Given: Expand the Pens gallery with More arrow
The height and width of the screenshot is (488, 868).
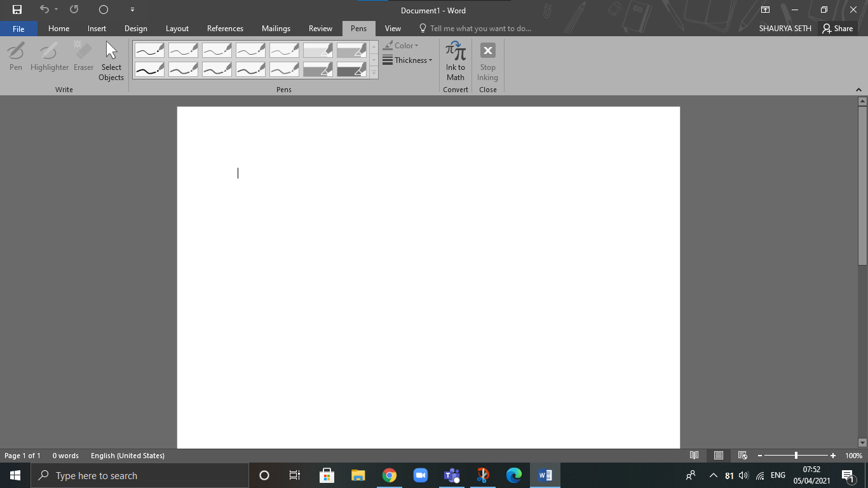Looking at the screenshot, I should coord(374,73).
